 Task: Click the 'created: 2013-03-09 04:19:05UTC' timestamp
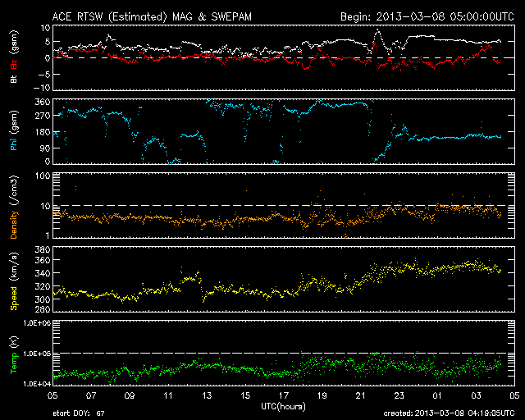(449, 413)
